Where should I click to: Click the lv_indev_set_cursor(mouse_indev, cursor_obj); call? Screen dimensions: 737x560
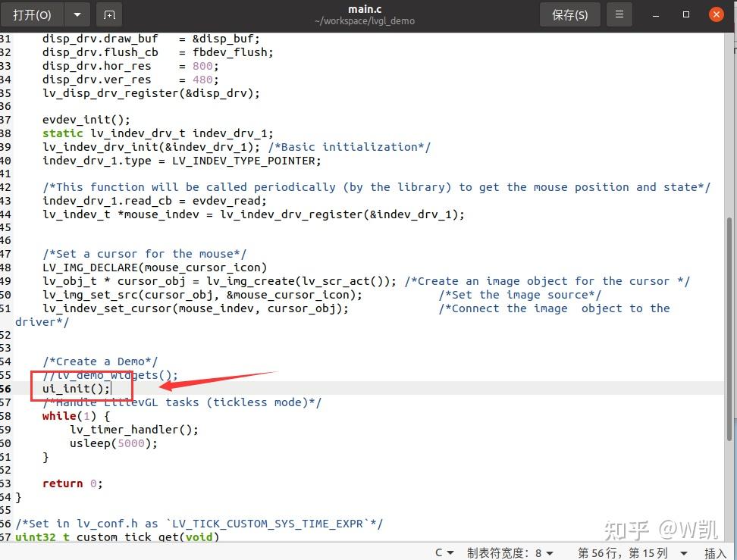click(x=196, y=308)
